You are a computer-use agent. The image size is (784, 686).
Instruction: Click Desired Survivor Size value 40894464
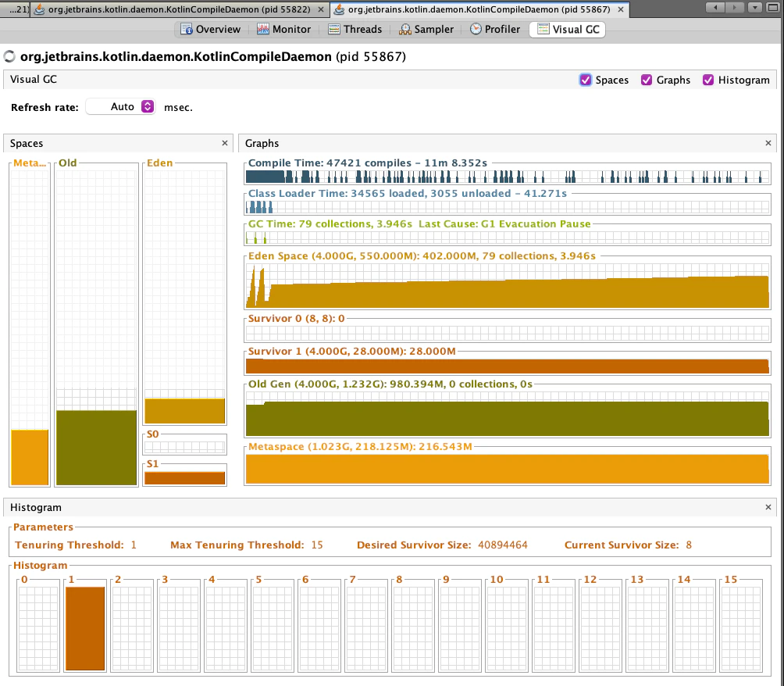click(x=503, y=545)
